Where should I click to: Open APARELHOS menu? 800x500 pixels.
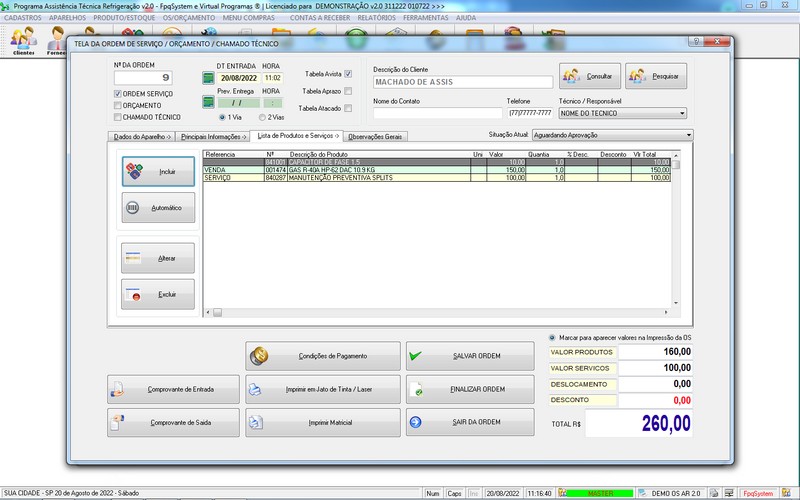pos(68,18)
